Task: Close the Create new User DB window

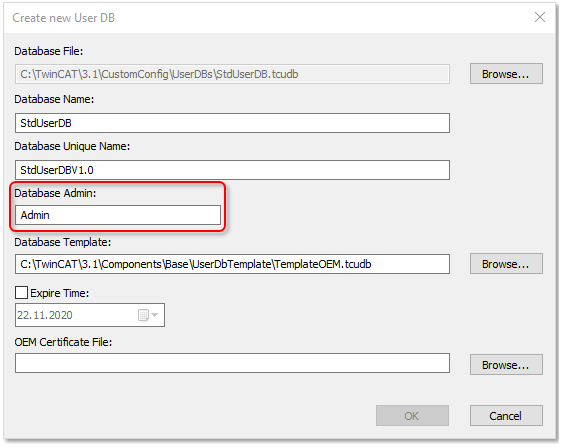Action: [540, 17]
